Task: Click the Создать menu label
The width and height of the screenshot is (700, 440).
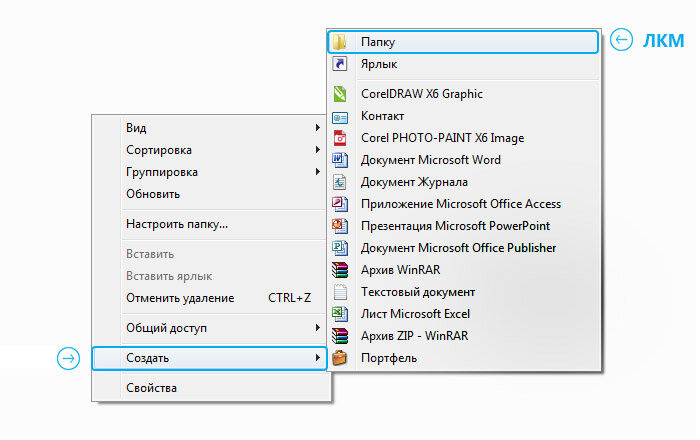Action: 147,358
